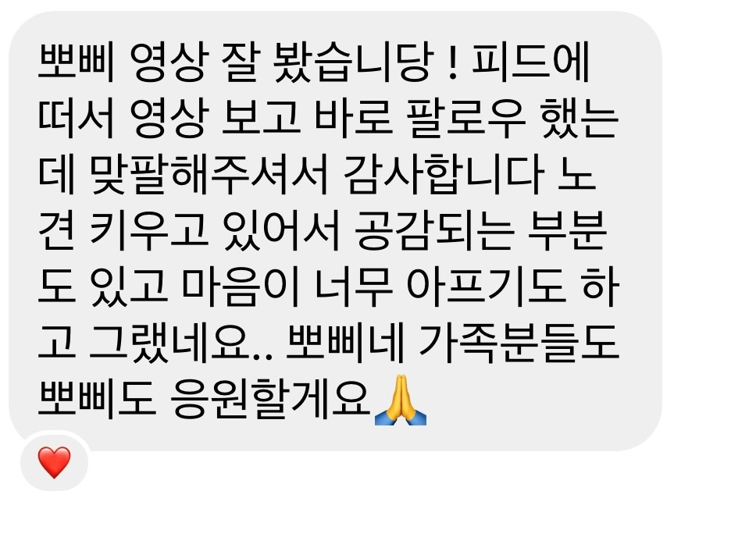This screenshot has height=548, width=756.
Task: Select the word 그랬네요.. in sixth line
Action: click(x=182, y=343)
